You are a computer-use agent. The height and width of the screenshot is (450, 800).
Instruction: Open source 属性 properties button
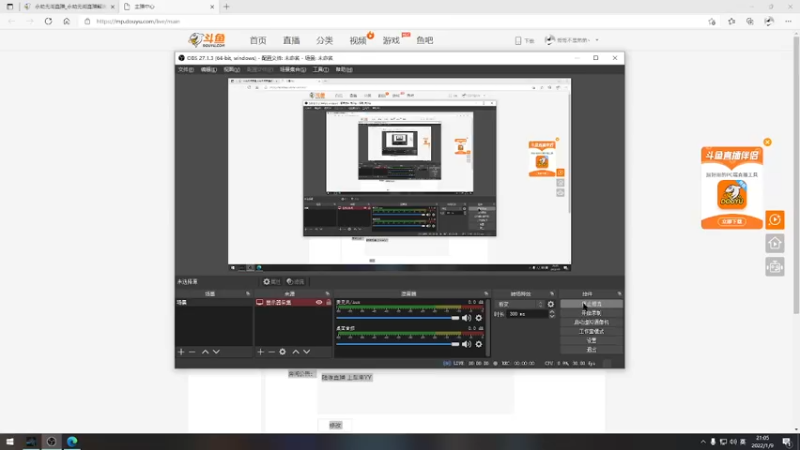click(271, 282)
